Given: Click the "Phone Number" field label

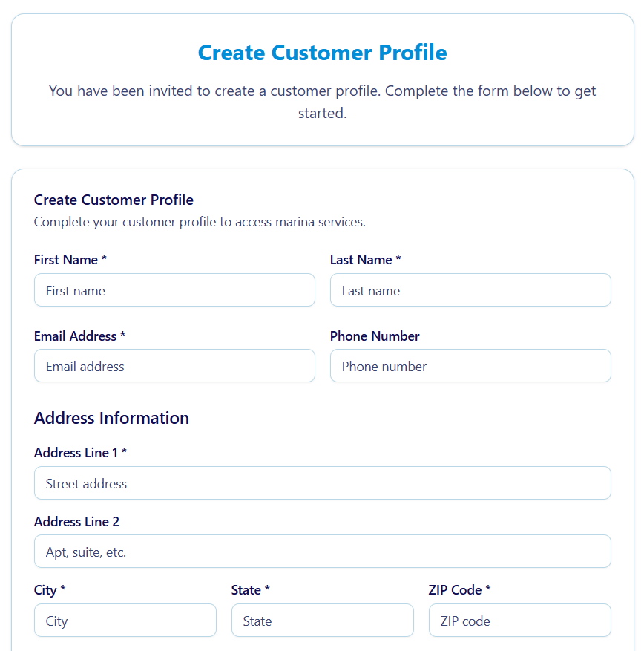Looking at the screenshot, I should (x=375, y=336).
